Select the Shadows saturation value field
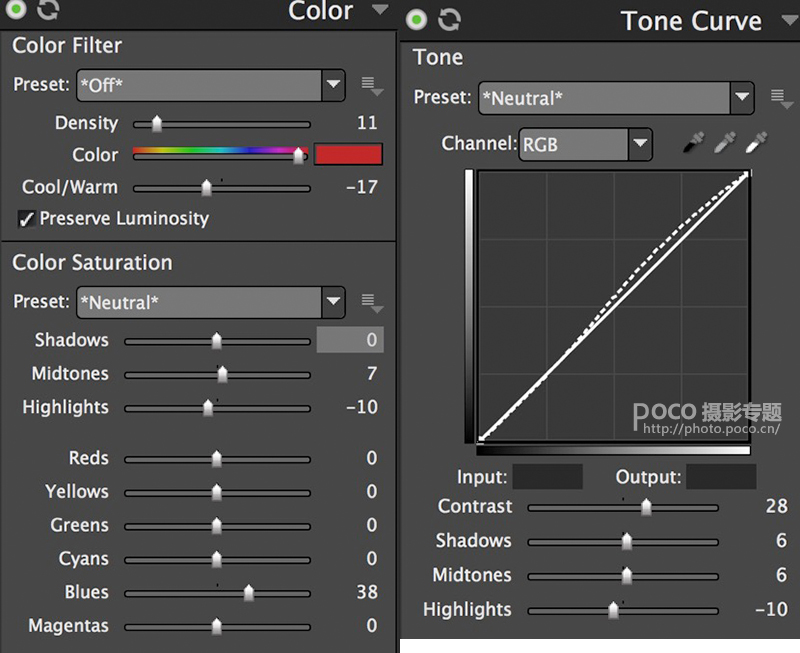Screen dimensions: 800x653 350,340
